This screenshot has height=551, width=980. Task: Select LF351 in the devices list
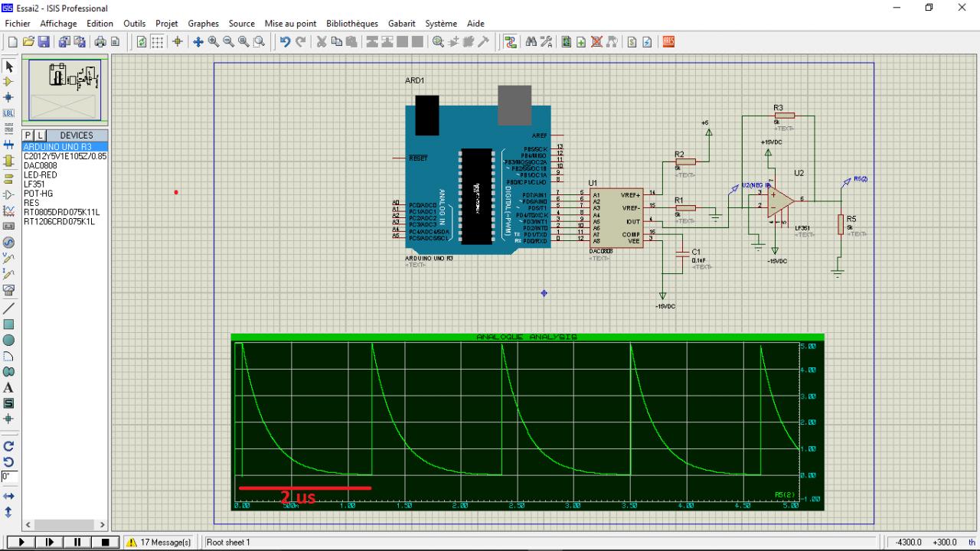pyautogui.click(x=34, y=184)
